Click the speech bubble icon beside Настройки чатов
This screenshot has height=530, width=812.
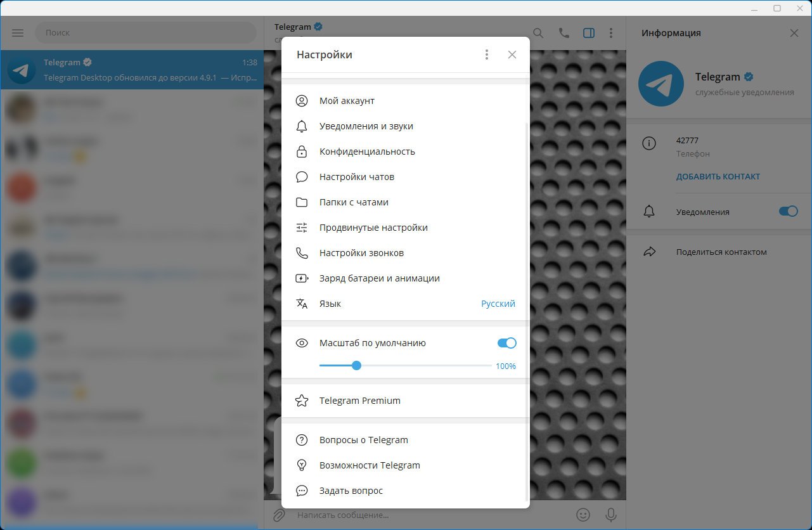pos(302,177)
